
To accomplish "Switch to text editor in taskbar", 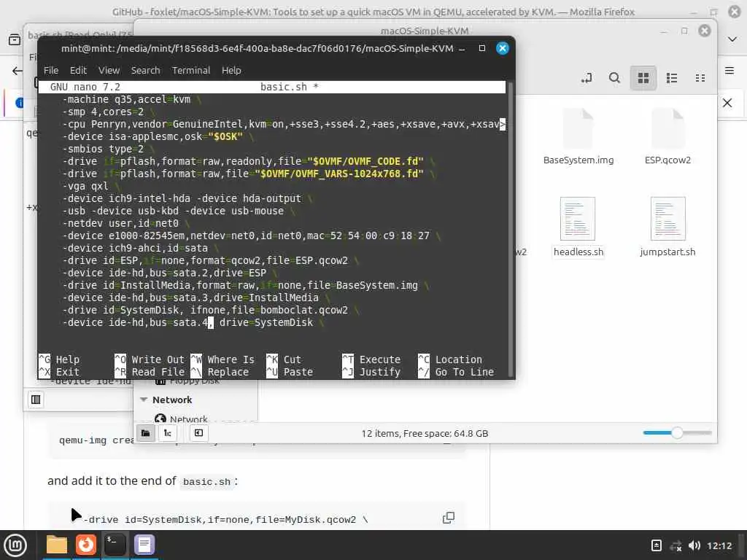I will (x=144, y=545).
